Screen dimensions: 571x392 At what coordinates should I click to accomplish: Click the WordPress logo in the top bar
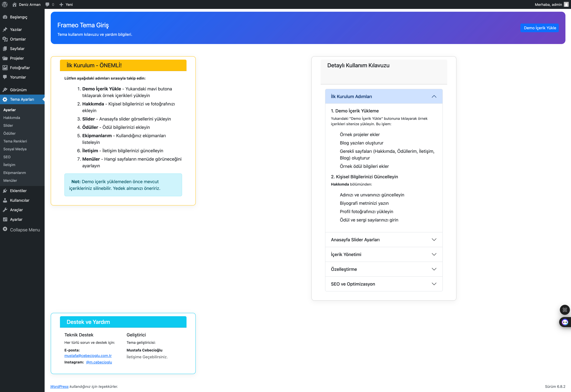coord(5,4)
